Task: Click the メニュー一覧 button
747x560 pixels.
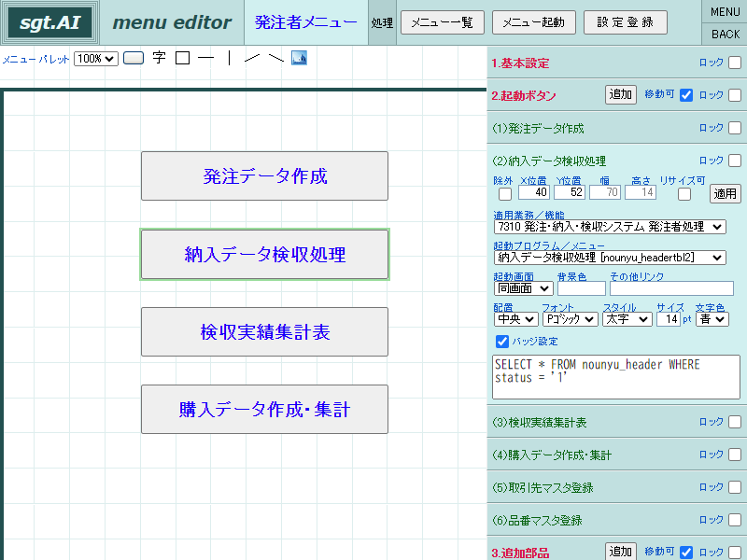Action: (x=442, y=22)
